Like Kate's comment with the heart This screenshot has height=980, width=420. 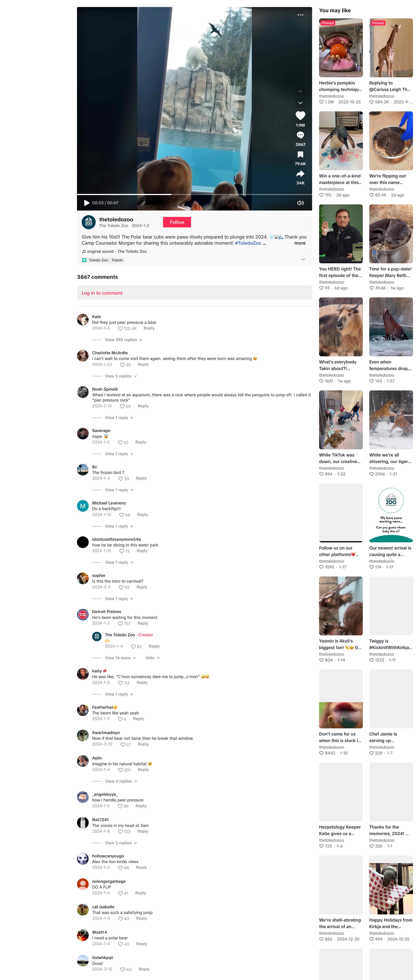coord(120,328)
